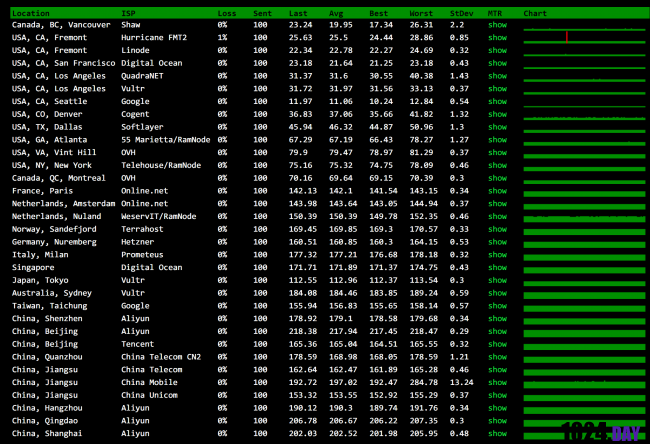
Task: Click show for Dallas Softlayer row
Action: (497, 127)
